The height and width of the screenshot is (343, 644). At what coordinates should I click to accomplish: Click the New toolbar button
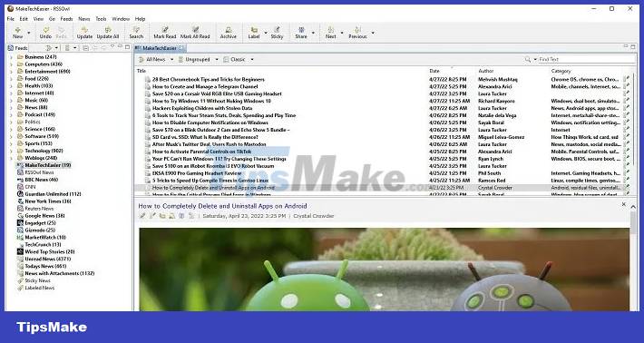pos(17,33)
